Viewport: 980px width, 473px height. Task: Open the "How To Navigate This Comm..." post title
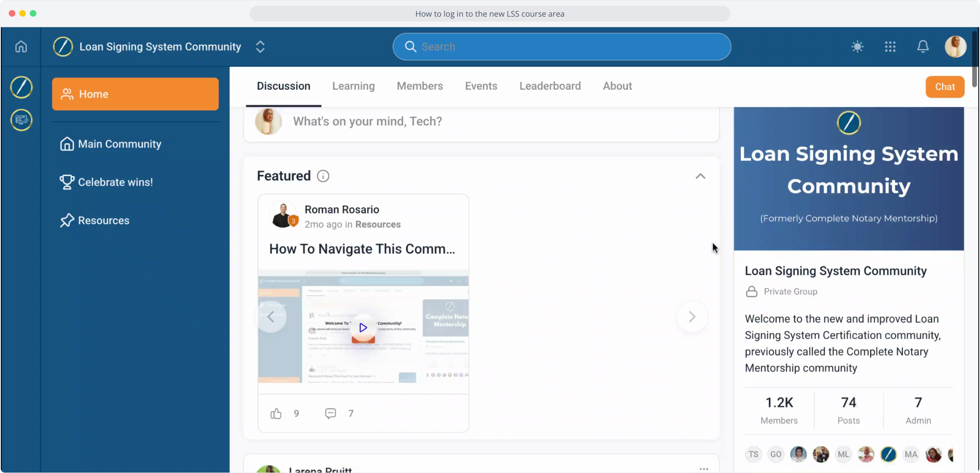tap(362, 249)
